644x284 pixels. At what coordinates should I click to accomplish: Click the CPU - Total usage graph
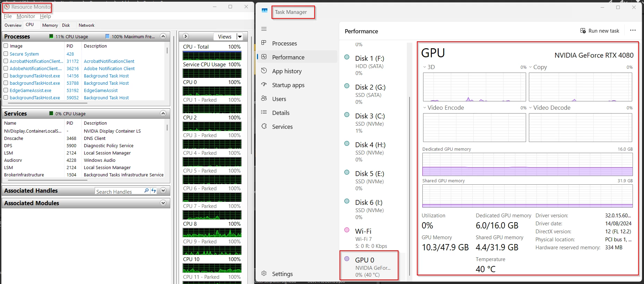click(x=212, y=56)
